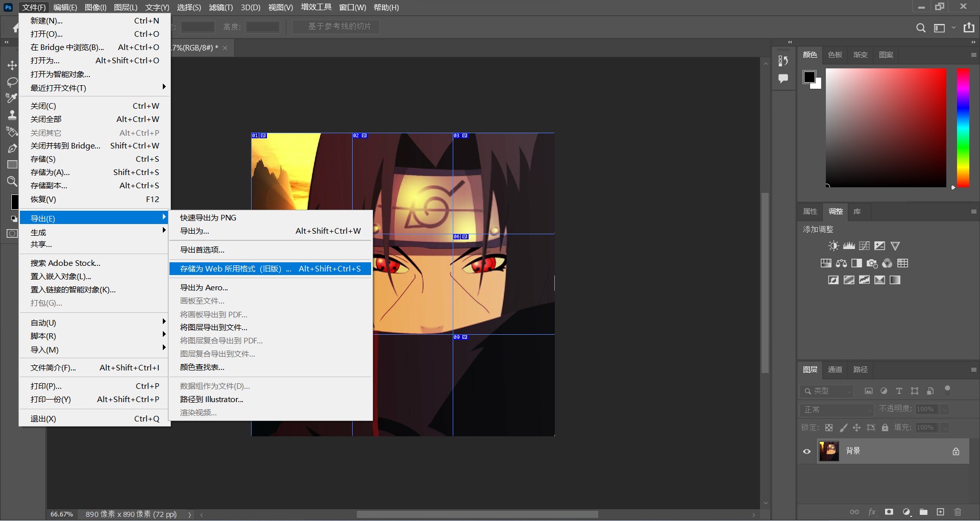Select the Lasso tool
The image size is (980, 521).
(12, 82)
